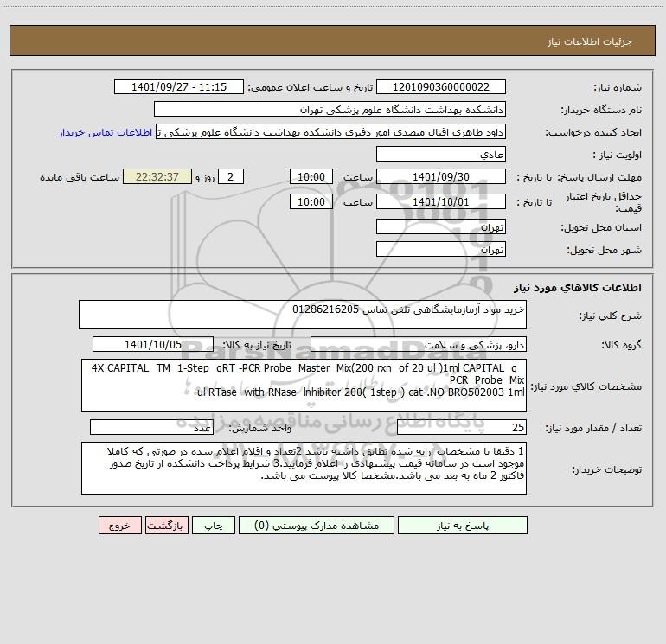Click the خروج exit button

pyautogui.click(x=119, y=525)
